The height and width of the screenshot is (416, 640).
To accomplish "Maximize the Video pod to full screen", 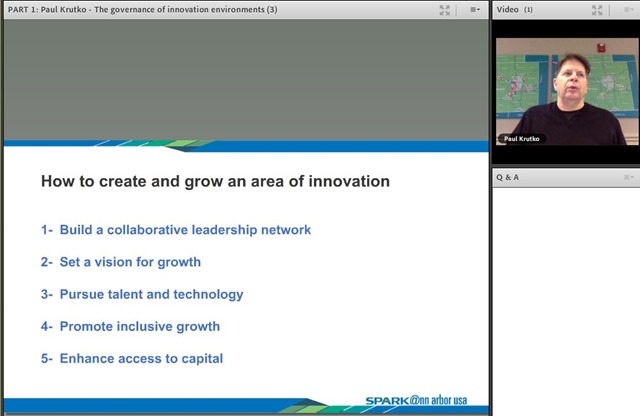I will [597, 10].
